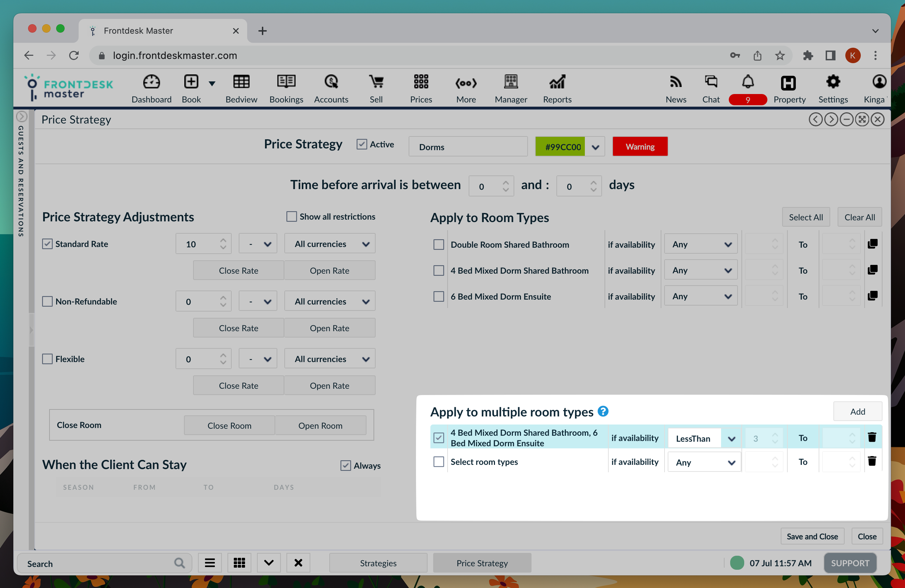Open the Settings gear icon
The image size is (905, 588).
point(833,82)
